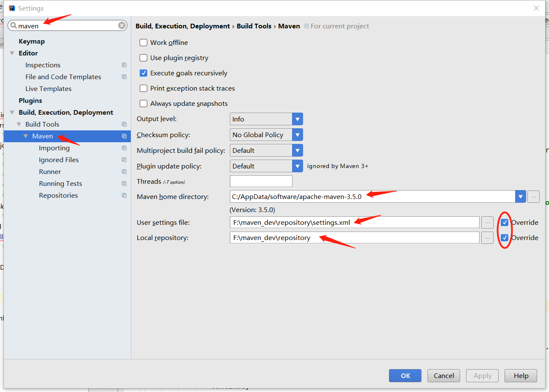The height and width of the screenshot is (392, 549).
Task: Collapse Build, Execution, Deployment node
Action: pos(12,112)
